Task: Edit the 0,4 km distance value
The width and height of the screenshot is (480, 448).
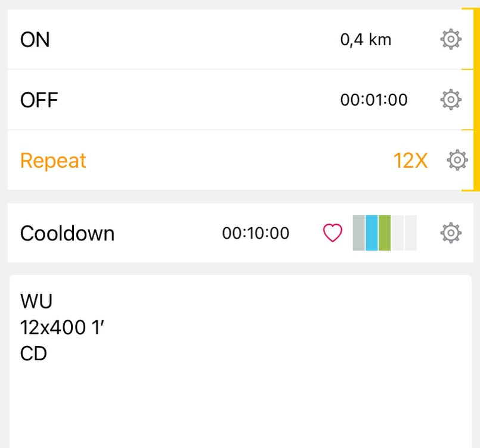Action: (x=366, y=40)
